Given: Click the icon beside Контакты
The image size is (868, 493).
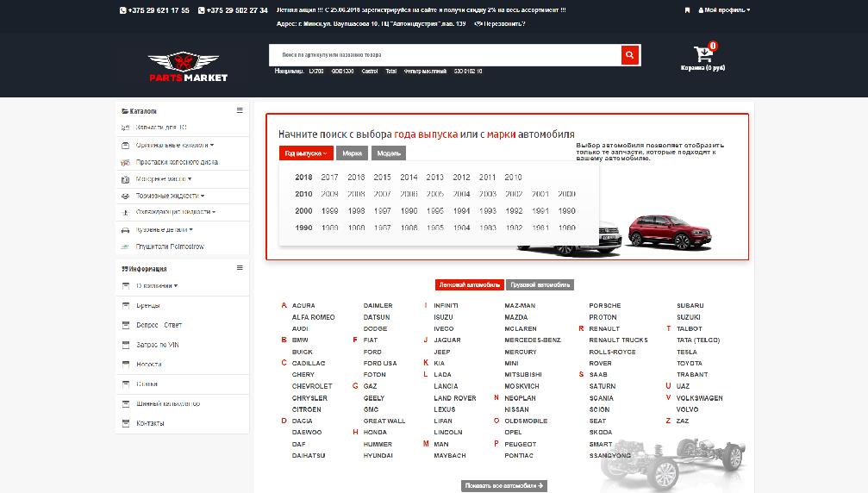Looking at the screenshot, I should (x=126, y=423).
